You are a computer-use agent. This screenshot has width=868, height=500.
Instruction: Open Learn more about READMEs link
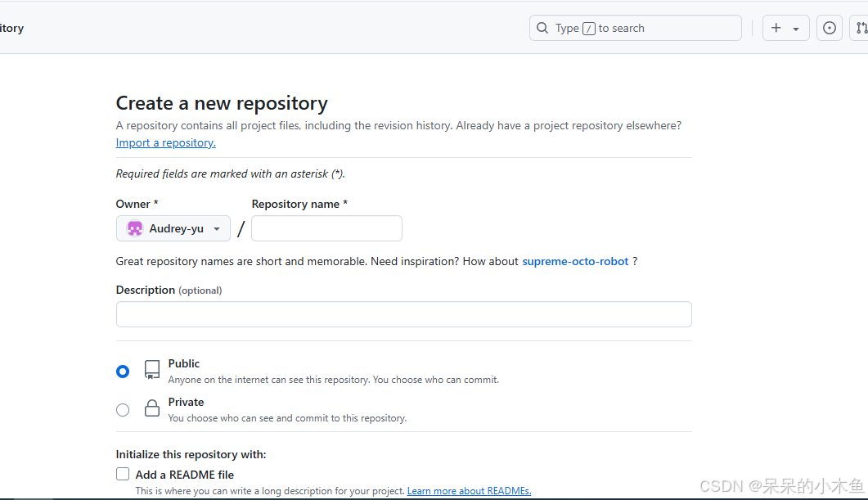469,490
